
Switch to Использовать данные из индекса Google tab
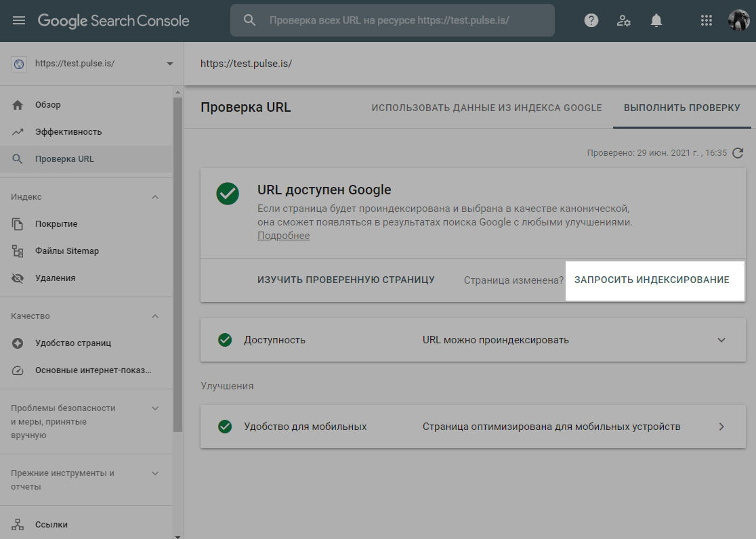coord(486,108)
